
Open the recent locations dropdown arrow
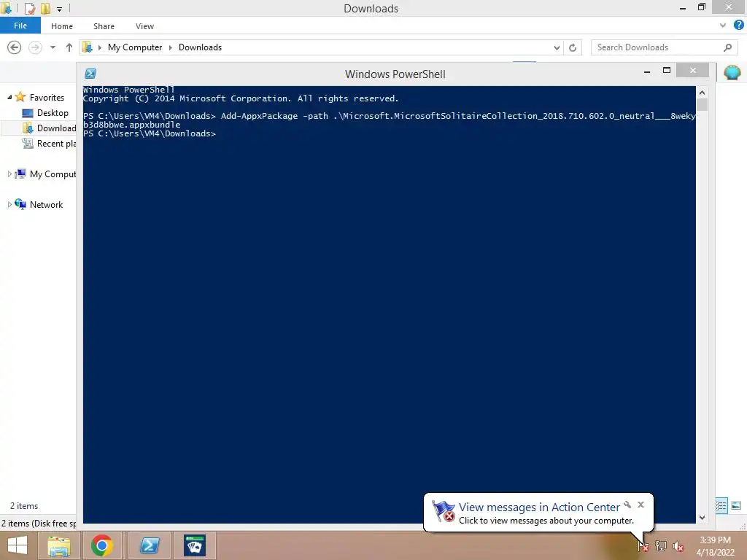coord(53,47)
